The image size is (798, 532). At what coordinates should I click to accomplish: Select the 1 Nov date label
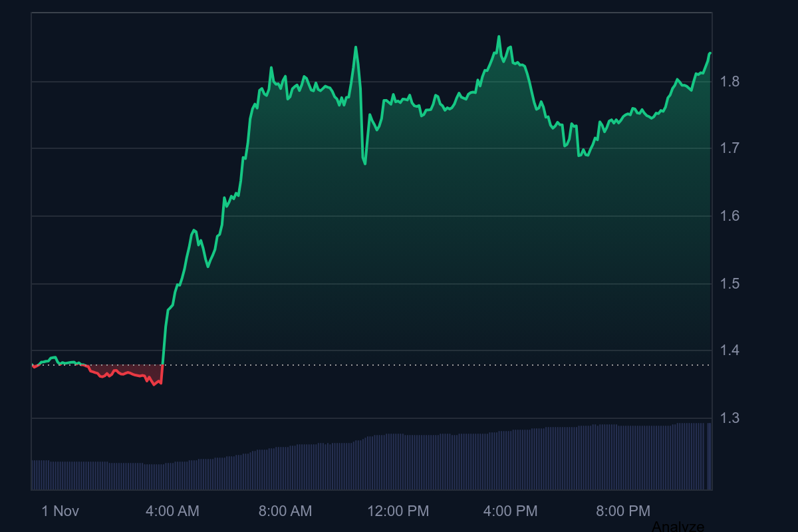tap(59, 511)
